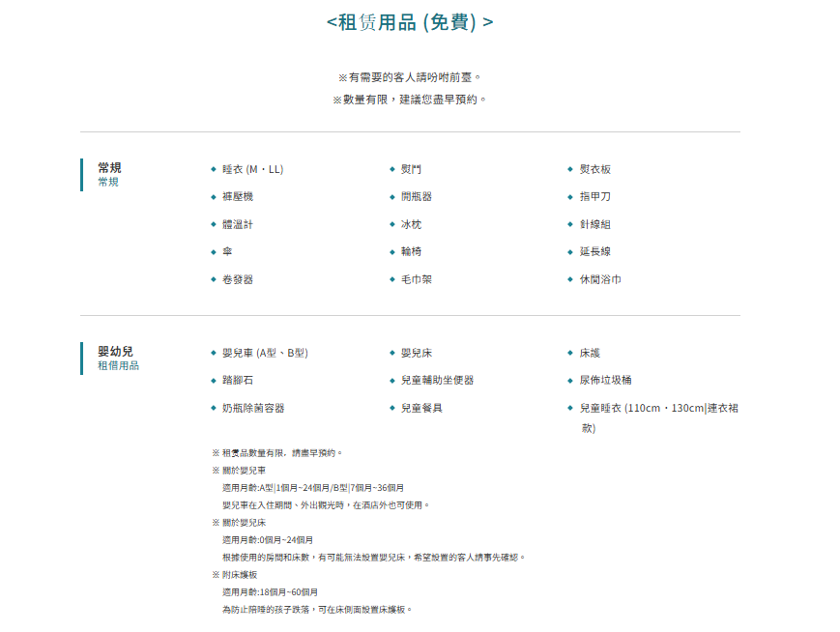Select the 睡衣 (M・LL) item
The width and height of the screenshot is (840, 632).
[x=253, y=169]
